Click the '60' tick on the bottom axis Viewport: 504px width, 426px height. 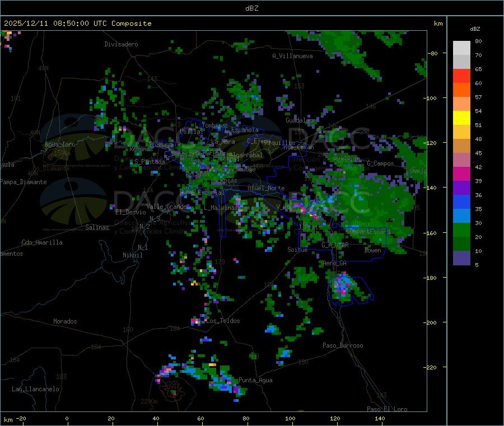200,418
